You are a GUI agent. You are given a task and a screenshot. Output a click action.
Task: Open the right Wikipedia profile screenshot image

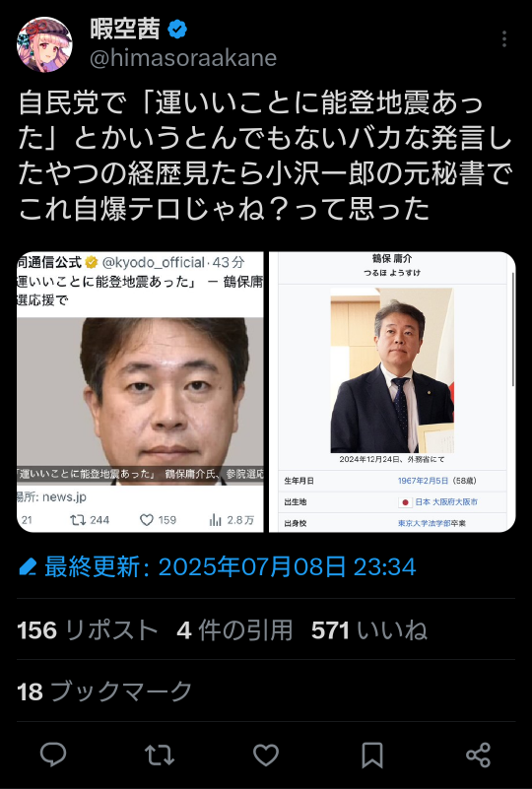[x=392, y=391]
